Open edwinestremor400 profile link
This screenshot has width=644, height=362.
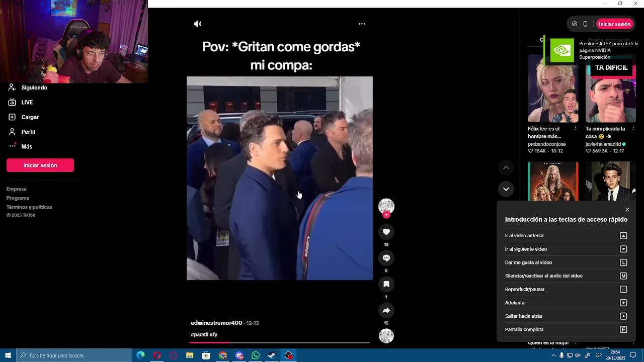point(216,323)
